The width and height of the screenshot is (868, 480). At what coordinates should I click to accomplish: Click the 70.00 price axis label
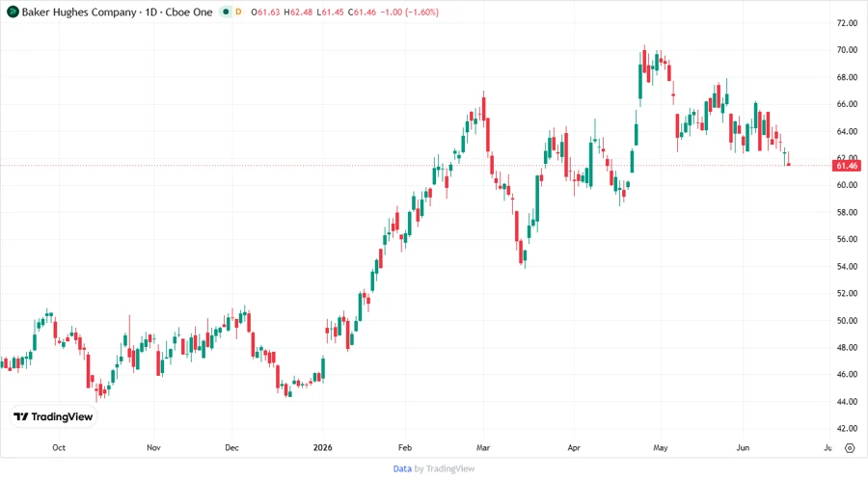(847, 50)
